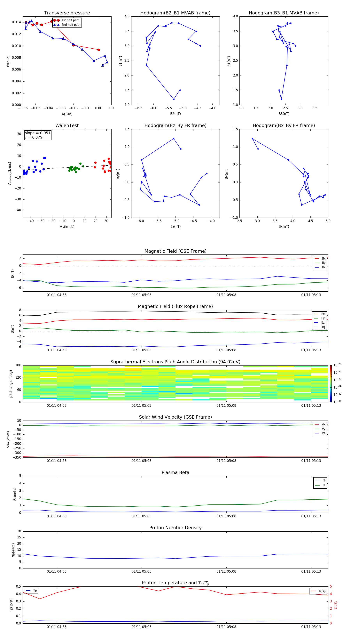Click the 'pitch angle (deg)' axis label
This screenshot has height=644, width=351.
click(11, 384)
